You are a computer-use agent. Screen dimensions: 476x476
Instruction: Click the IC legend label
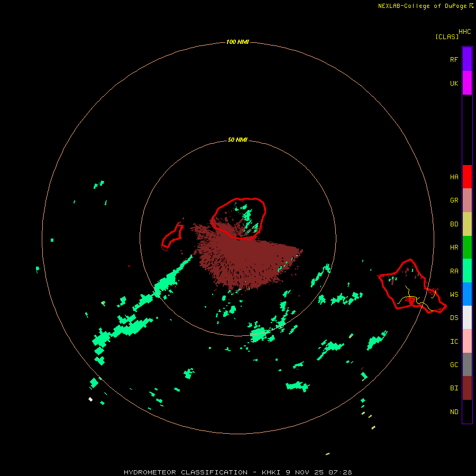pos(454,342)
